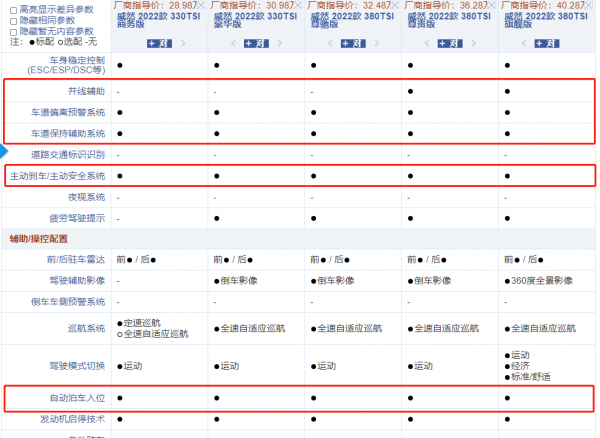Remove the 32.48万 380TSI 尊驰版 column
The height and width of the screenshot is (438, 600).
pyautogui.click(x=395, y=5)
